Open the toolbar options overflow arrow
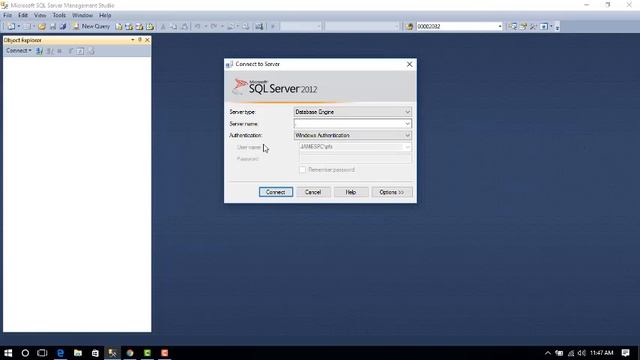 click(557, 27)
